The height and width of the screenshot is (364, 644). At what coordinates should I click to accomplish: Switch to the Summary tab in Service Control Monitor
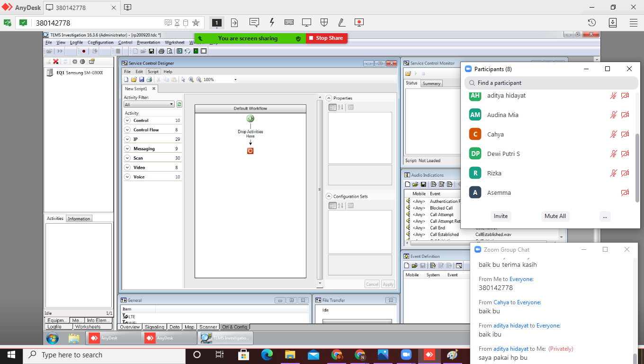(x=431, y=83)
